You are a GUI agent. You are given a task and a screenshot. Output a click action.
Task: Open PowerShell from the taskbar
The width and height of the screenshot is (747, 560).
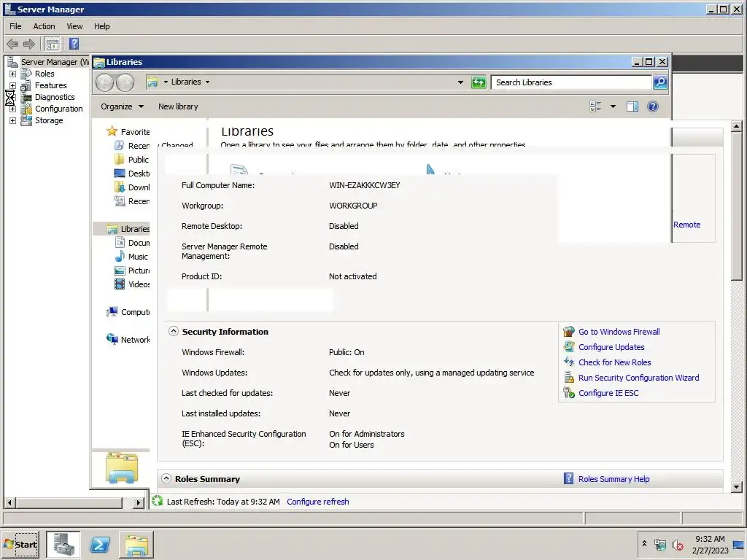[100, 544]
